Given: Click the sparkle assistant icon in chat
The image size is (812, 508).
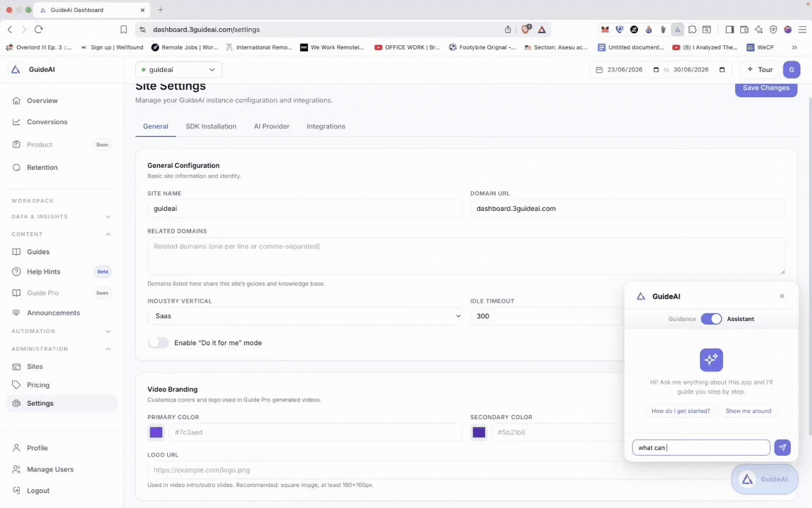Looking at the screenshot, I should pyautogui.click(x=711, y=360).
